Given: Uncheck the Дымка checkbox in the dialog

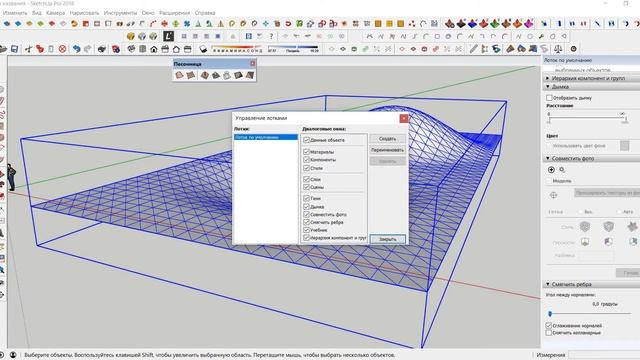Looking at the screenshot, I should [x=307, y=207].
